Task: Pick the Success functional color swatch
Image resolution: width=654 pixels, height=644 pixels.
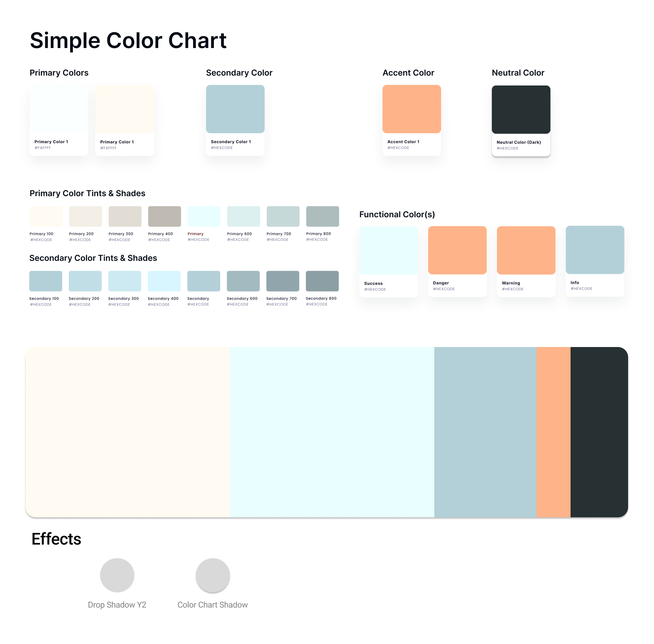Action: point(388,251)
